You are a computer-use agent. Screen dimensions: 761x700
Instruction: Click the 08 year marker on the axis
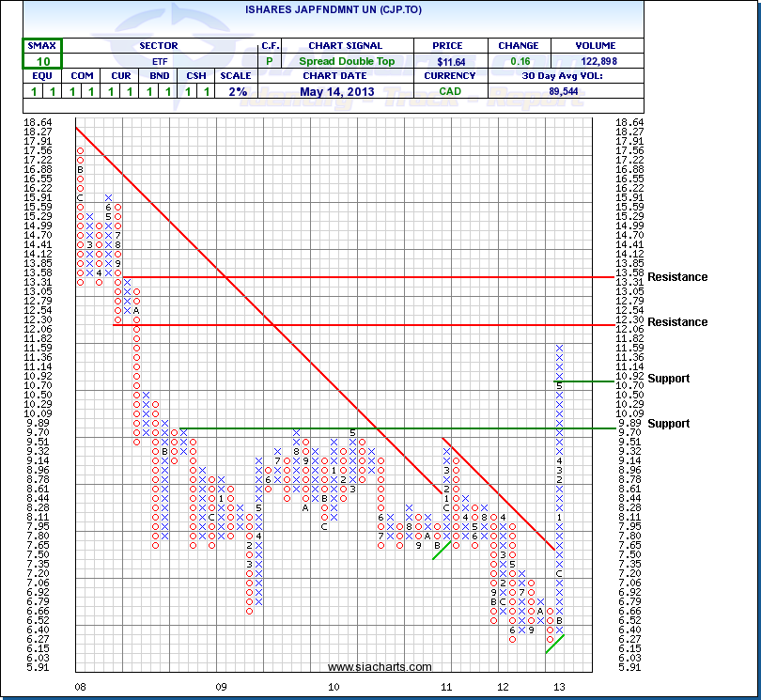pyautogui.click(x=83, y=689)
